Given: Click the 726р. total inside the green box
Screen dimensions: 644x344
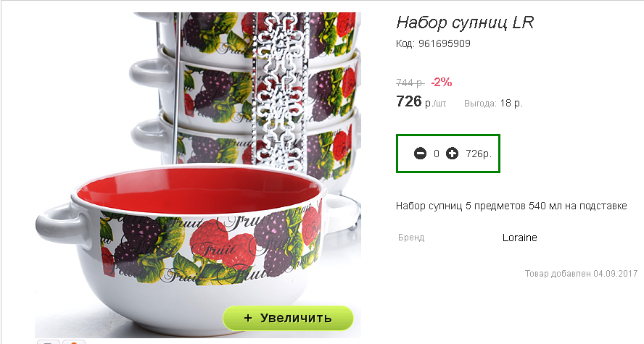Looking at the screenshot, I should (x=479, y=154).
